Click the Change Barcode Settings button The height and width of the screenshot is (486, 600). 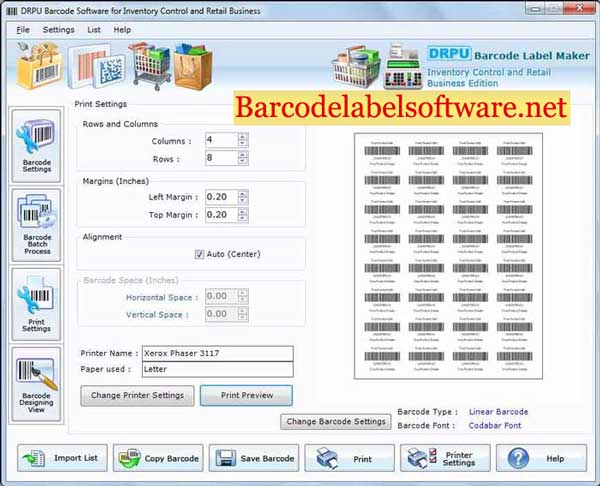(336, 421)
